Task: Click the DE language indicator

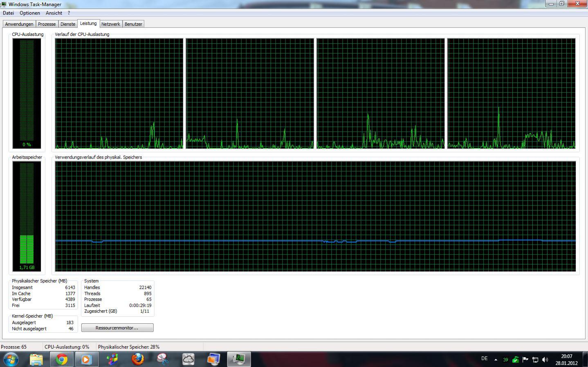Action: coord(485,358)
